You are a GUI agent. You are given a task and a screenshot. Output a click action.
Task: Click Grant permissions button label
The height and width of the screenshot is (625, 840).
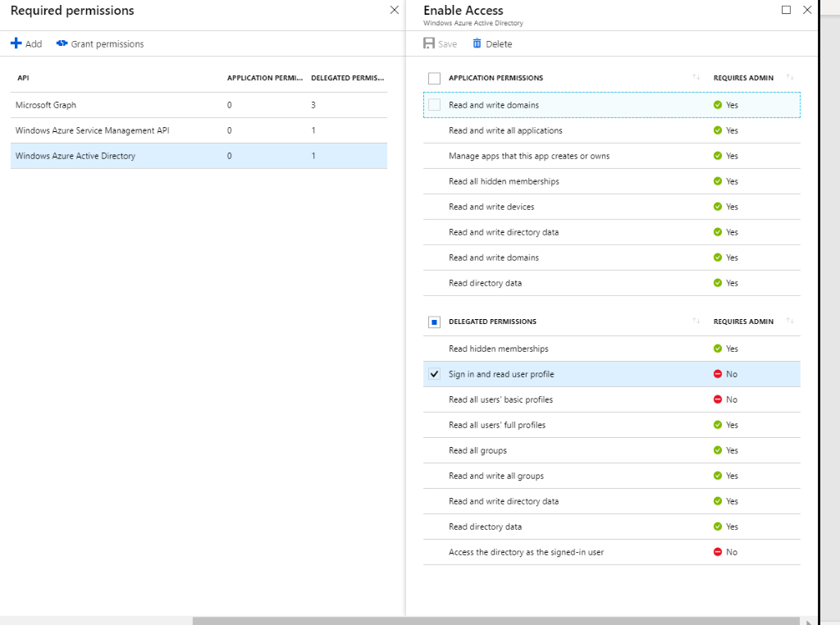click(x=107, y=44)
